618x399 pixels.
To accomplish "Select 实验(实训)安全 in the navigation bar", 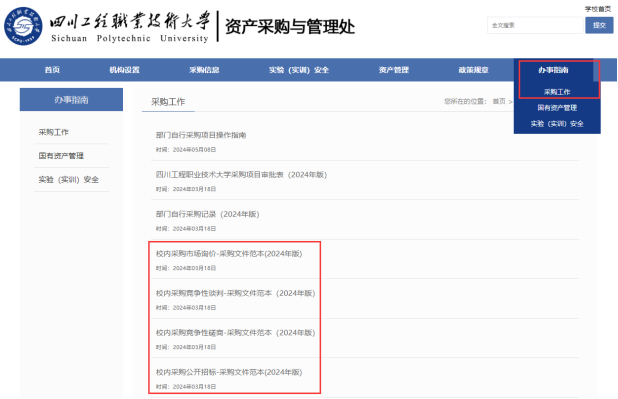I will [x=299, y=70].
